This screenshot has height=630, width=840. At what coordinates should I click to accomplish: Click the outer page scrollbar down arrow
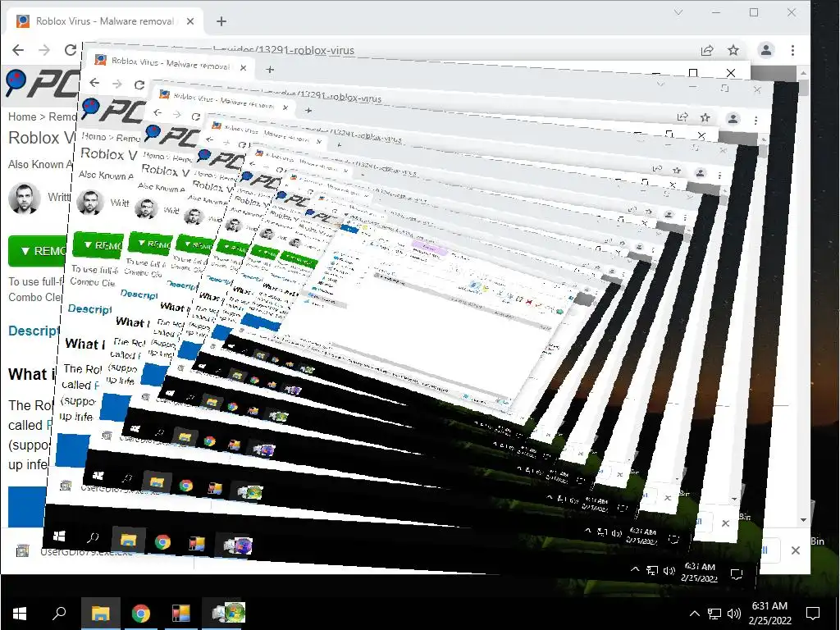804,519
